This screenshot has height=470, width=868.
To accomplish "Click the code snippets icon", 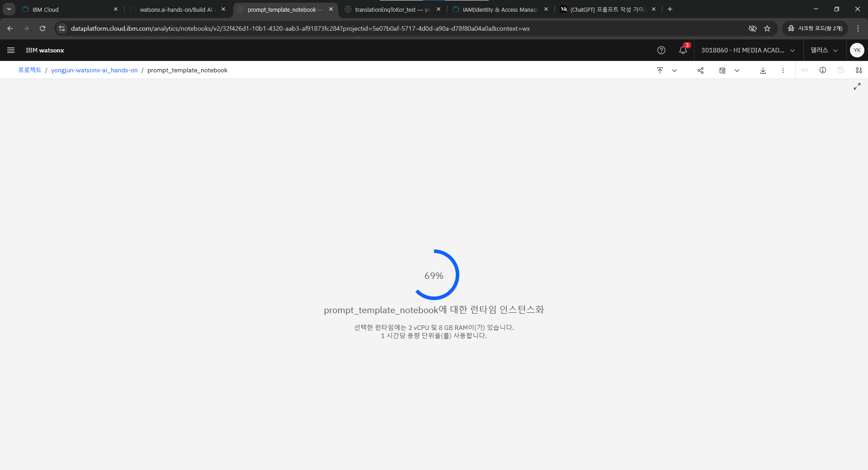I will pos(805,70).
